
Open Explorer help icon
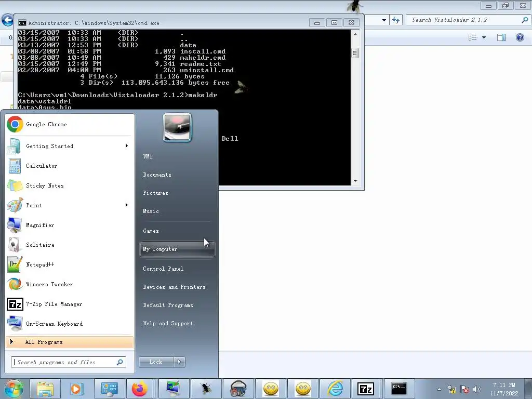click(x=520, y=37)
